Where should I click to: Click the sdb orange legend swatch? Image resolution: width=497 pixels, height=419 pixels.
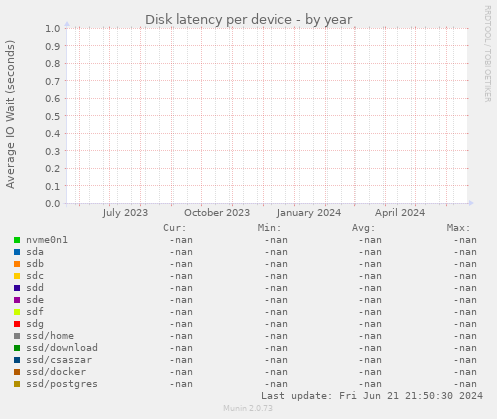pyautogui.click(x=17, y=264)
